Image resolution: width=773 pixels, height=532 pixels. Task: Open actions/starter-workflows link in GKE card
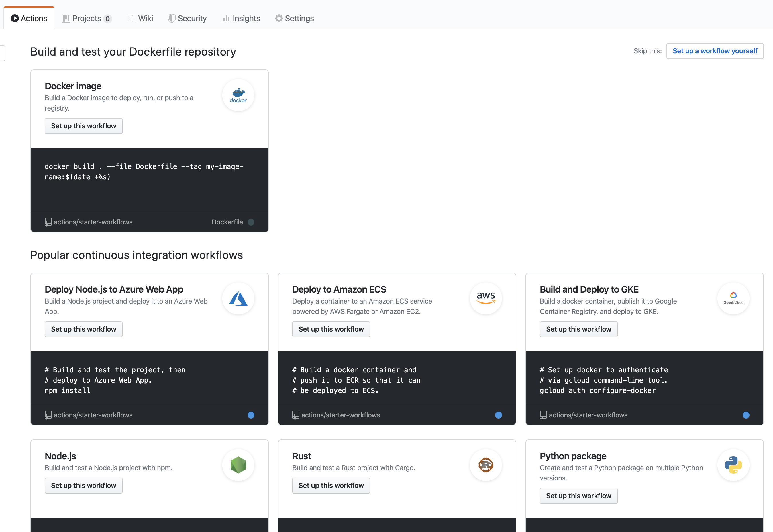pos(588,415)
